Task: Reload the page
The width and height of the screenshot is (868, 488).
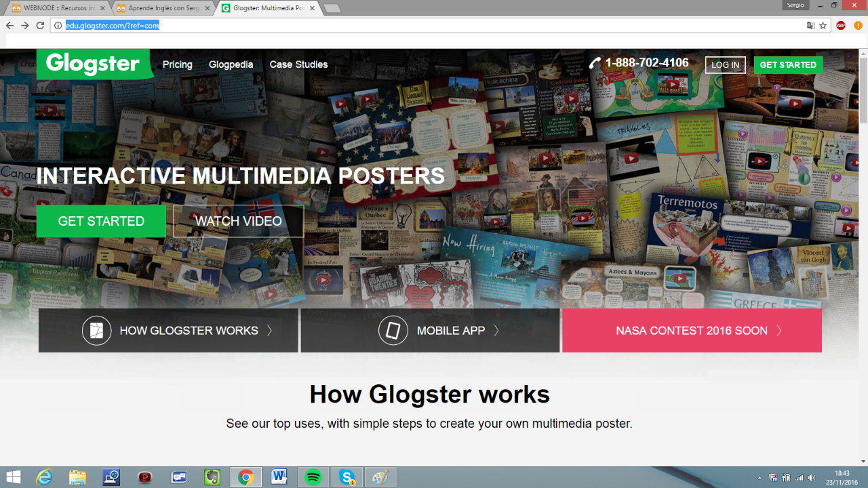Action: [40, 26]
